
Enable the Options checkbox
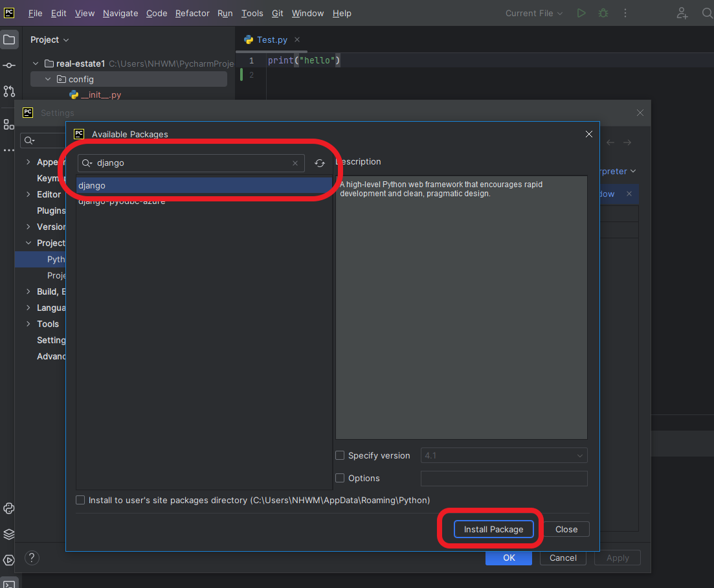coord(340,478)
